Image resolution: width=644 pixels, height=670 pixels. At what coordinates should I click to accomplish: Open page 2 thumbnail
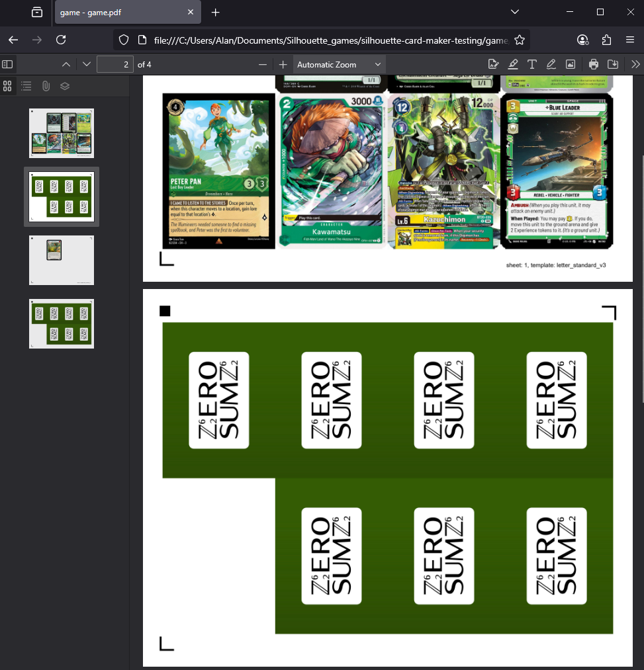point(62,196)
